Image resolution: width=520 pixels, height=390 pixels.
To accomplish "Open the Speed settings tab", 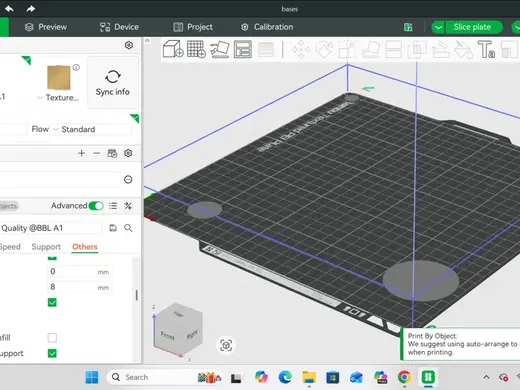I will (10, 247).
